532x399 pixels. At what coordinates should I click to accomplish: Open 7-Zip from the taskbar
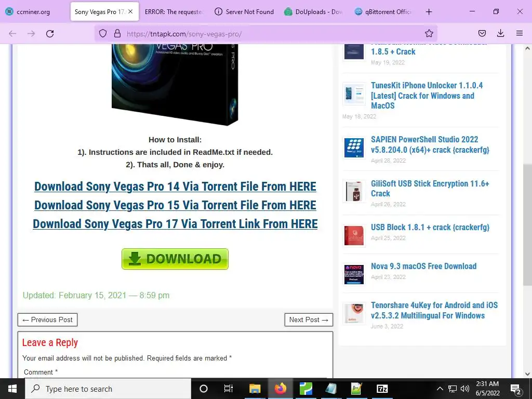coord(382,389)
